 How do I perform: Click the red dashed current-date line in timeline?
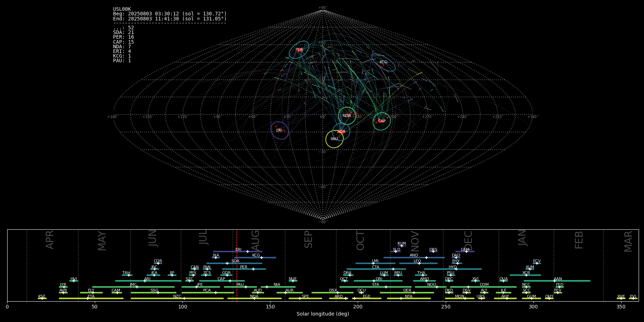(237, 265)
